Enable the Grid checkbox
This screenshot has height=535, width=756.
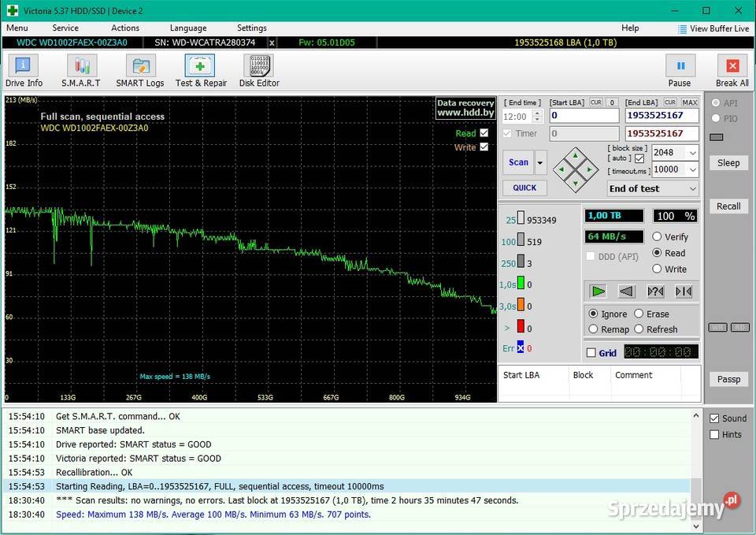591,353
